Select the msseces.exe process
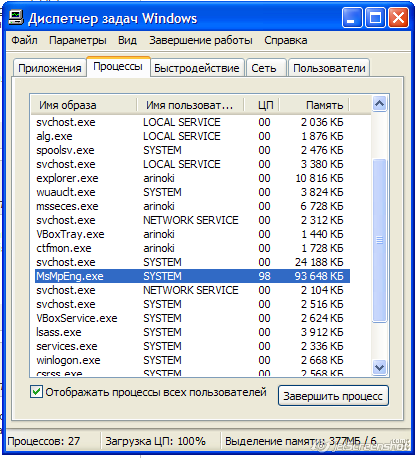415x458 pixels. 192,206
